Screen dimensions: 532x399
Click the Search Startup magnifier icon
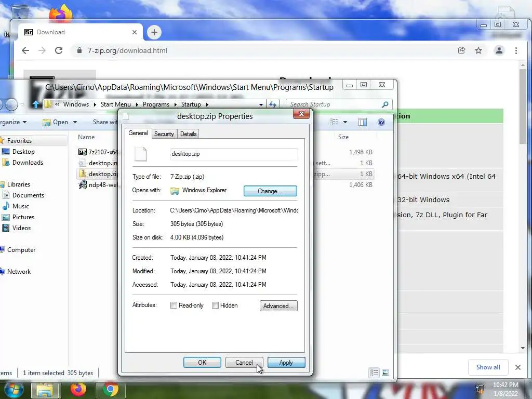click(385, 104)
